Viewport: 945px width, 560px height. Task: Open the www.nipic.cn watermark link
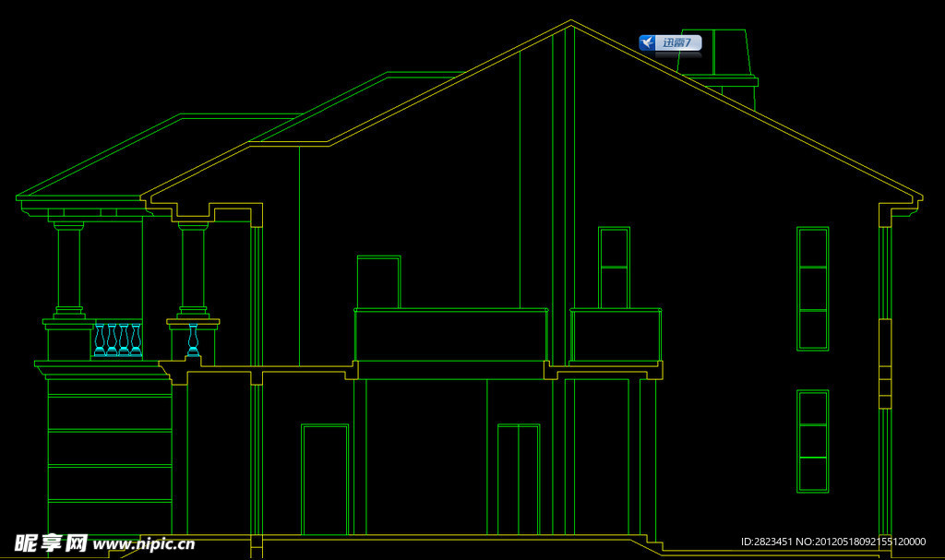tap(143, 544)
